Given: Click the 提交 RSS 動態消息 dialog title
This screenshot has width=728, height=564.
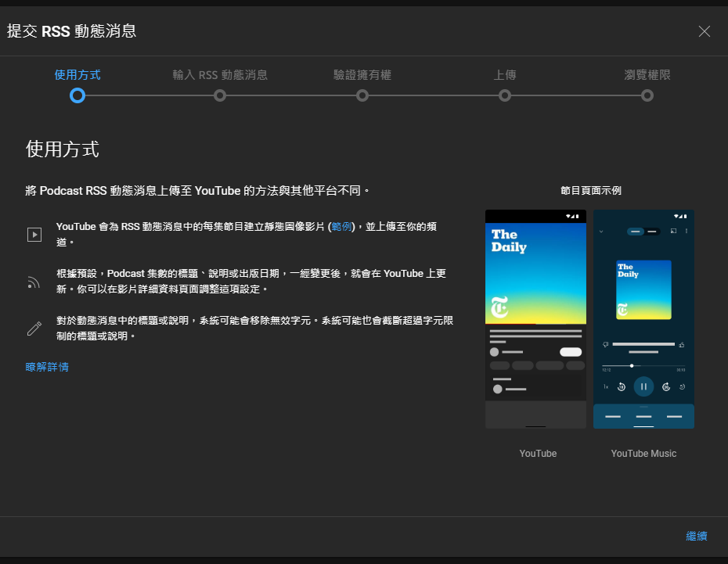Looking at the screenshot, I should point(71,31).
